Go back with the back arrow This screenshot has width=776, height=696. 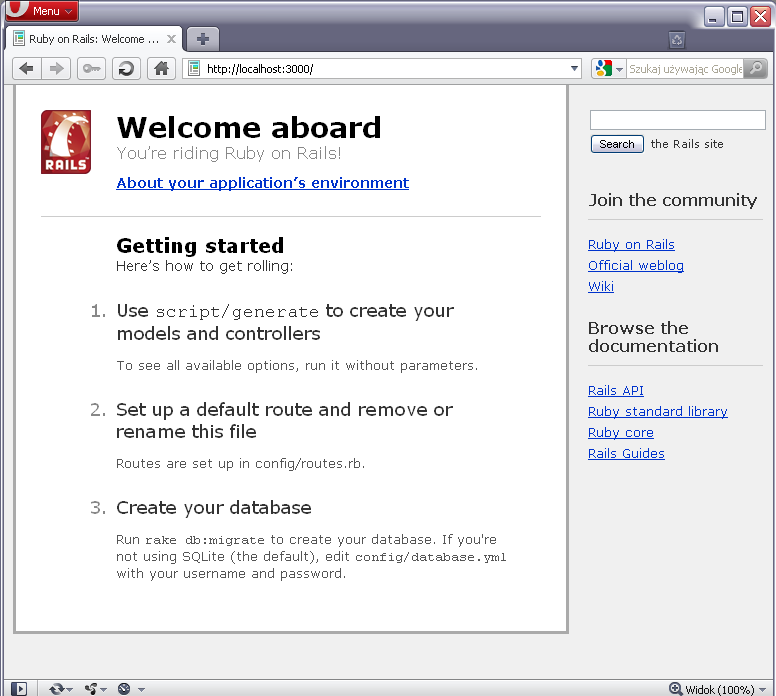point(27,68)
